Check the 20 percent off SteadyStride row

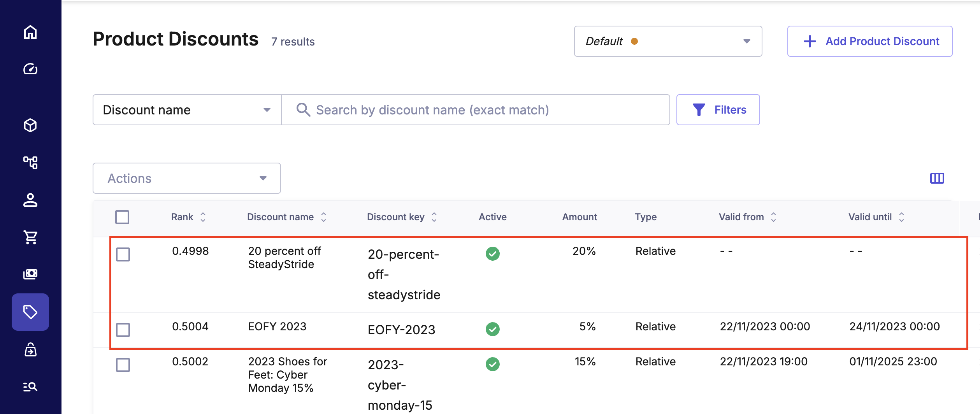click(x=123, y=254)
